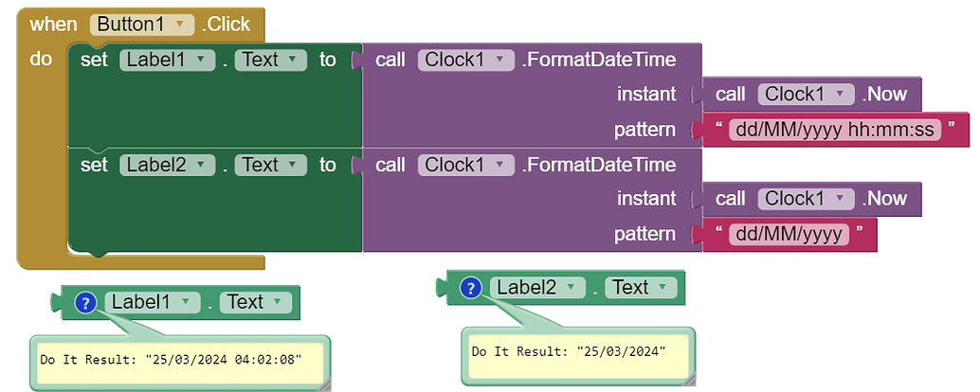This screenshot has width=980, height=392.
Task: Open Label1 dropdown in the first set block
Action: pyautogui.click(x=200, y=61)
